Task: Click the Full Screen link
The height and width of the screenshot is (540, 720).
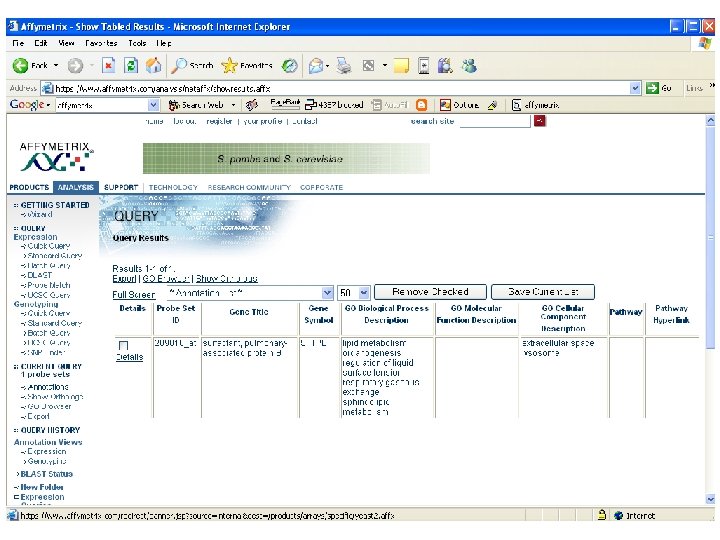Action: point(134,294)
